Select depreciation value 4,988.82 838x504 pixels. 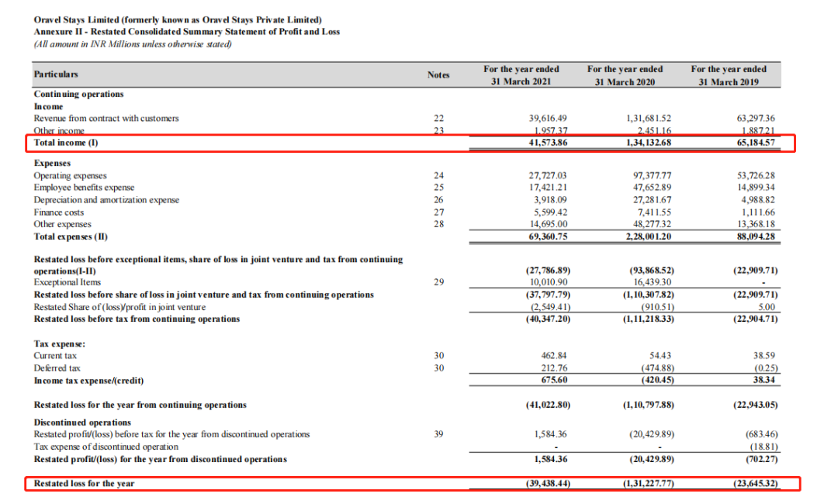click(758, 200)
